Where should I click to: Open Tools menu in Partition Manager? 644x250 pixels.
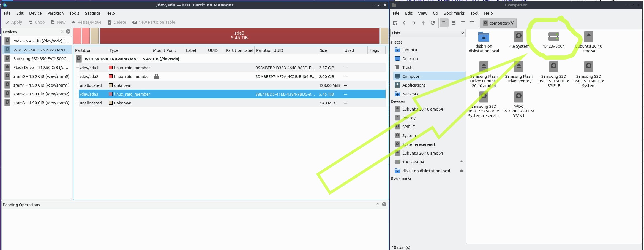74,13
